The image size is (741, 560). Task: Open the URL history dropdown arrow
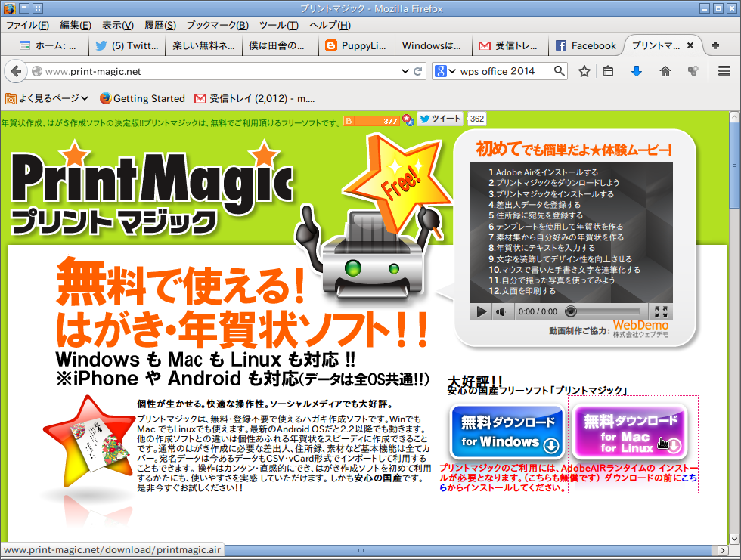click(x=405, y=71)
